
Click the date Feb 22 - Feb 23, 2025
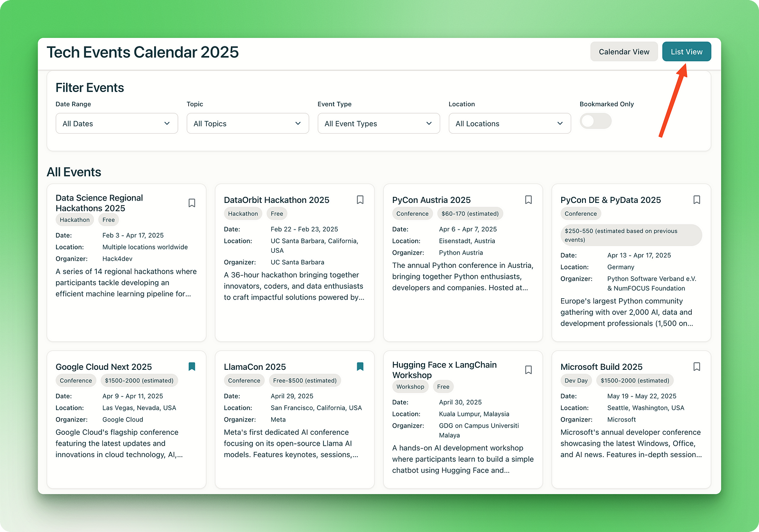point(304,229)
